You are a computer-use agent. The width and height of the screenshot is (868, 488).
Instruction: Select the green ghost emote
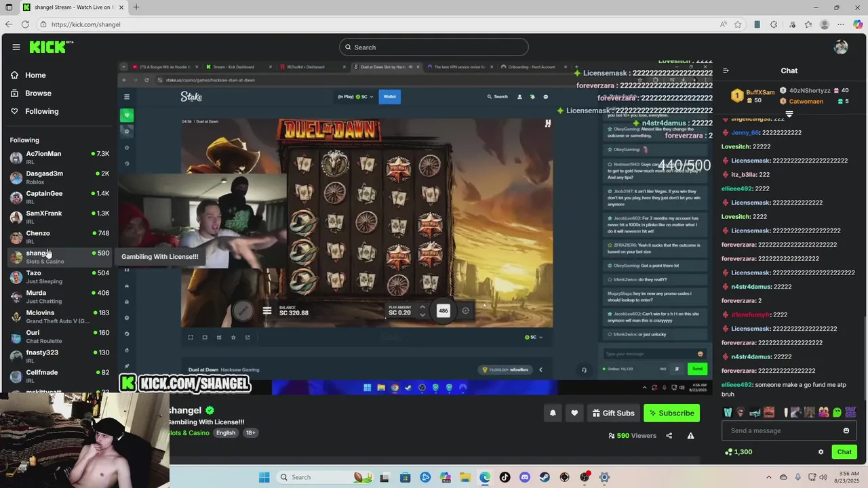point(837,412)
